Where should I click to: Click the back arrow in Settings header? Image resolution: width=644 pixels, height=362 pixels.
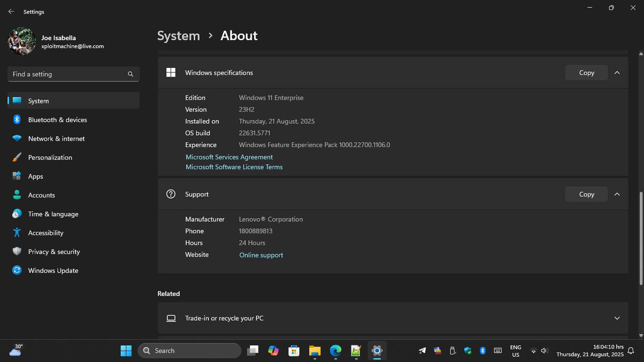tap(11, 12)
